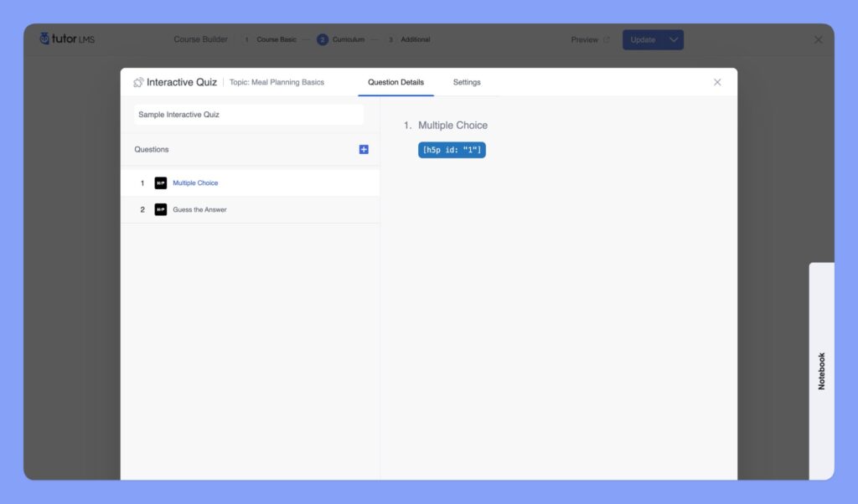
Task: Open the Settings tab
Action: point(467,82)
